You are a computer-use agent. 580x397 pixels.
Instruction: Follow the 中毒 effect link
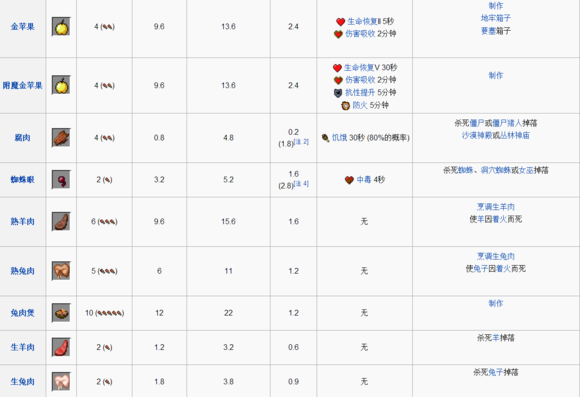click(x=364, y=179)
